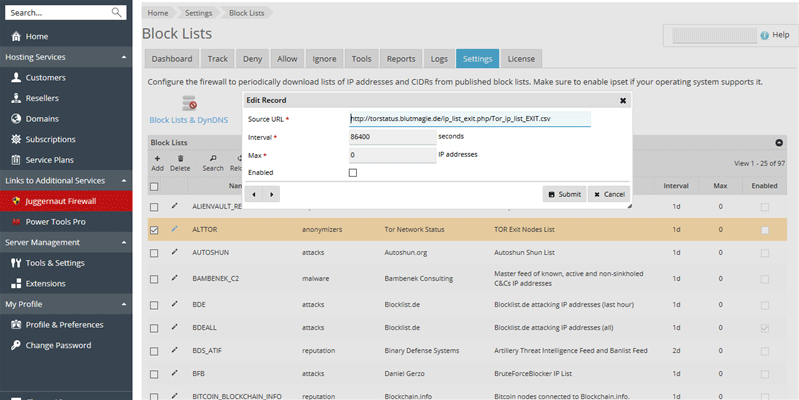
Task: Edit the AUTOSHUN row pencil icon
Action: 174,253
